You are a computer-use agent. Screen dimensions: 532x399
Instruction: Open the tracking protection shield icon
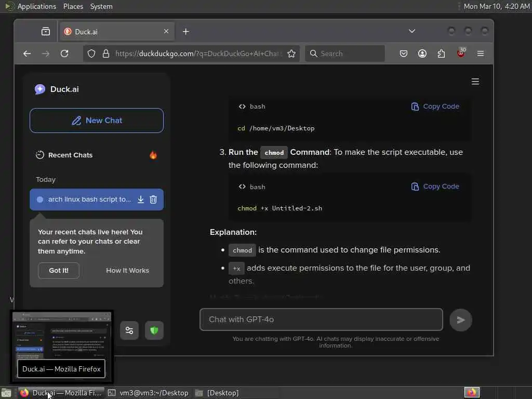[x=91, y=54]
